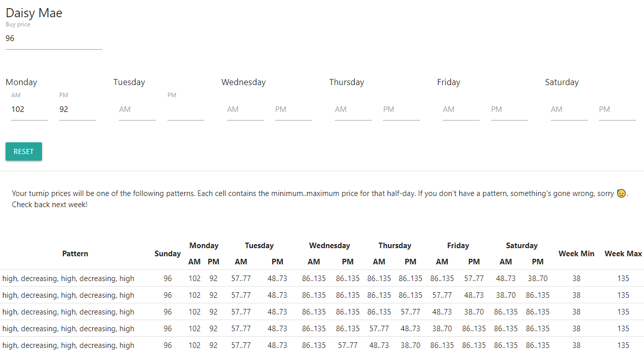
Task: Click the Tuesday column header in table
Action: [x=259, y=246]
